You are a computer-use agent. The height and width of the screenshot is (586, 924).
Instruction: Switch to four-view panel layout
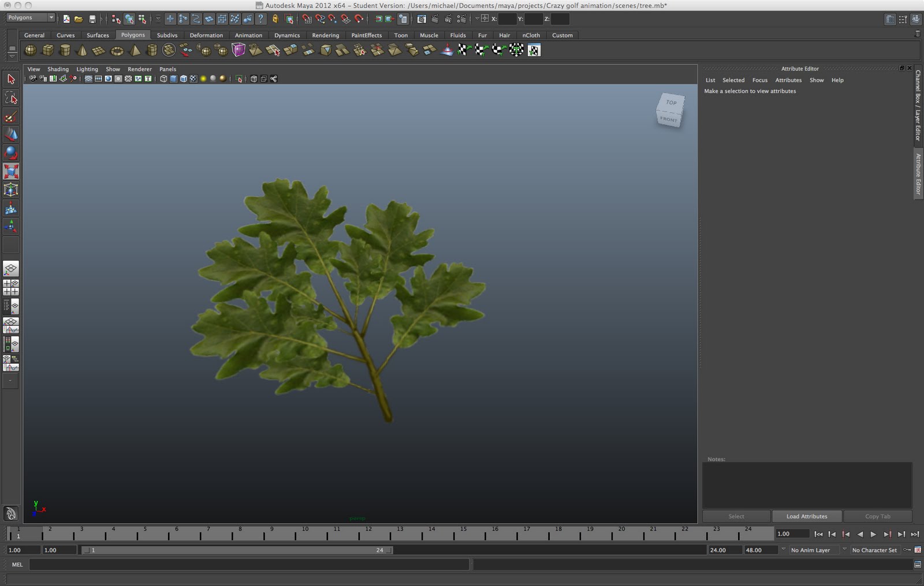[11, 287]
